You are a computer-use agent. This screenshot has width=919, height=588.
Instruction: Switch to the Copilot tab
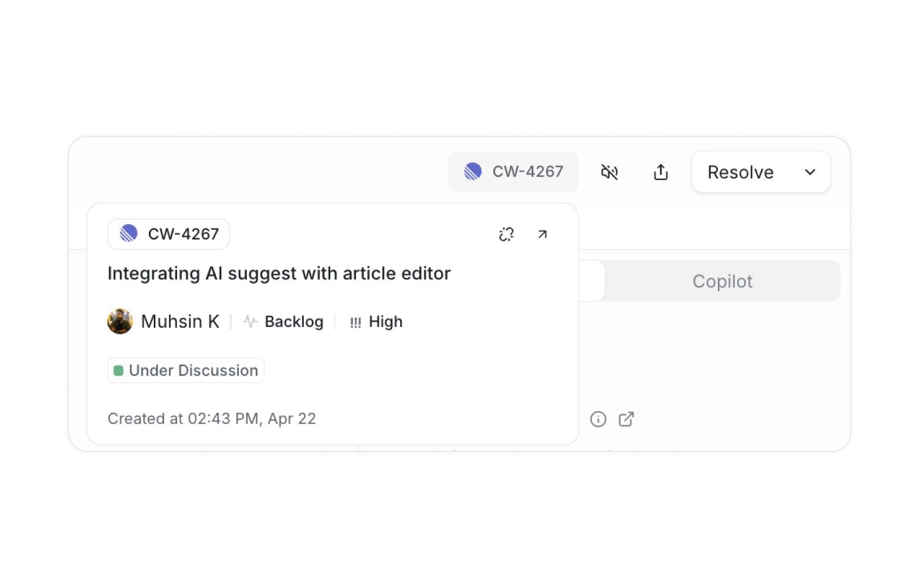pos(722,281)
